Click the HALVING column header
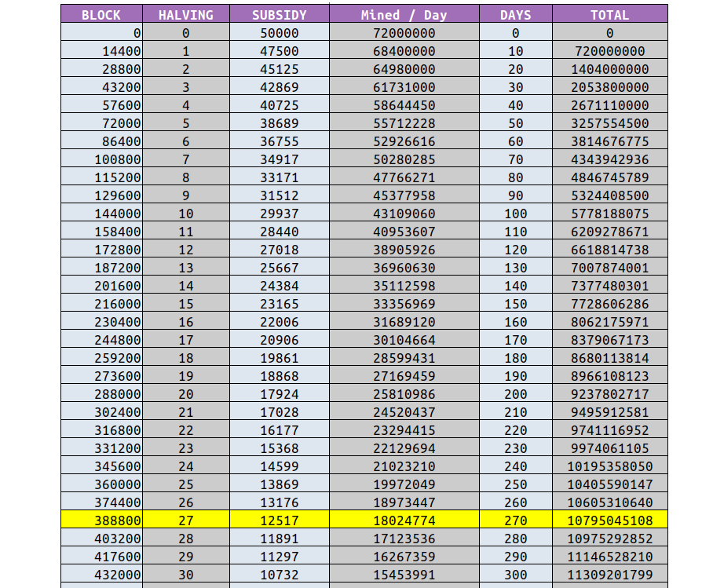This screenshot has height=588, width=713. [185, 14]
